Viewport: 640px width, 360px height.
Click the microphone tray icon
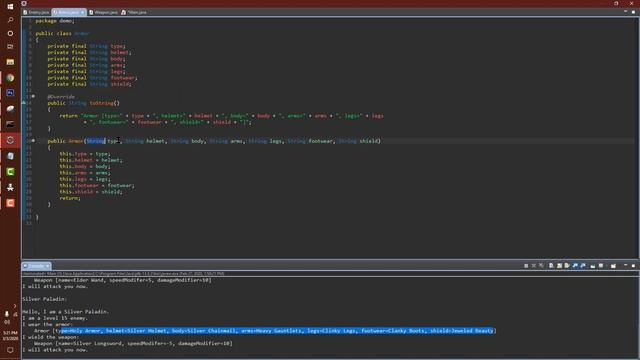[x=7, y=314]
